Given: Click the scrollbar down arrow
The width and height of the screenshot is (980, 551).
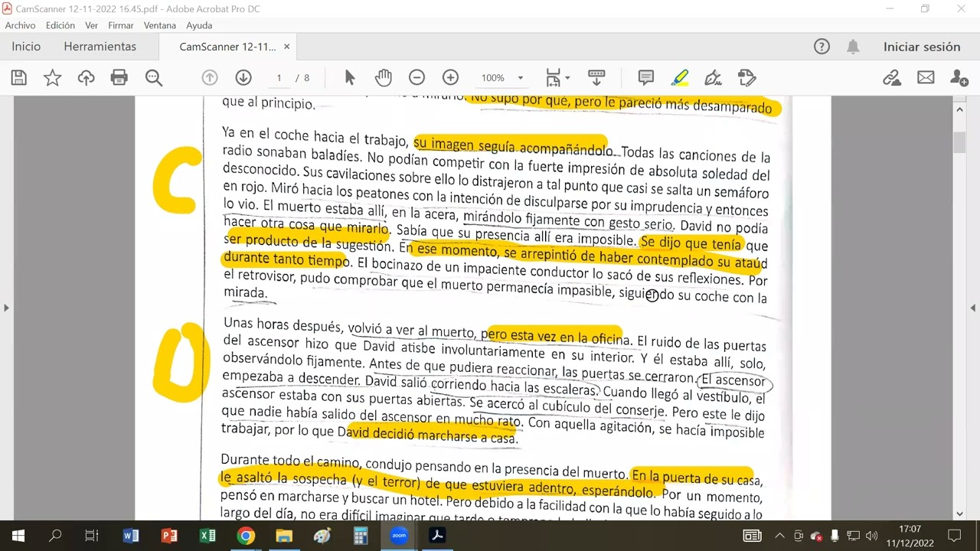Looking at the screenshot, I should [960, 514].
